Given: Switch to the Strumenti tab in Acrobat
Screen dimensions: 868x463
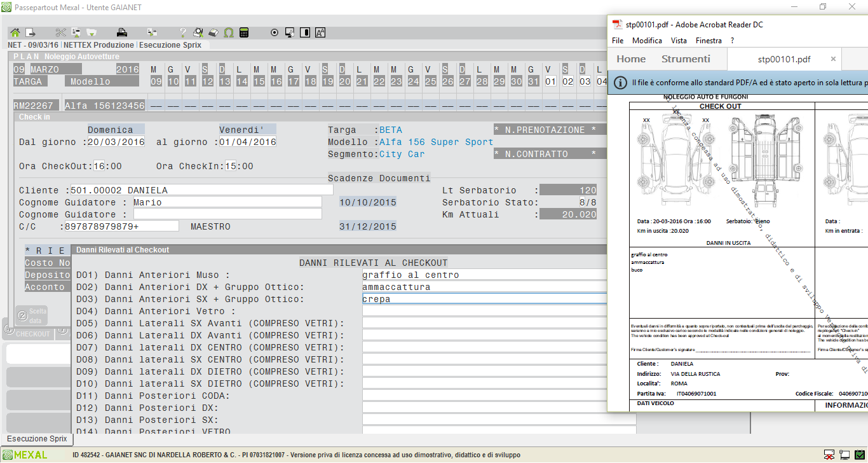Looking at the screenshot, I should click(686, 59).
